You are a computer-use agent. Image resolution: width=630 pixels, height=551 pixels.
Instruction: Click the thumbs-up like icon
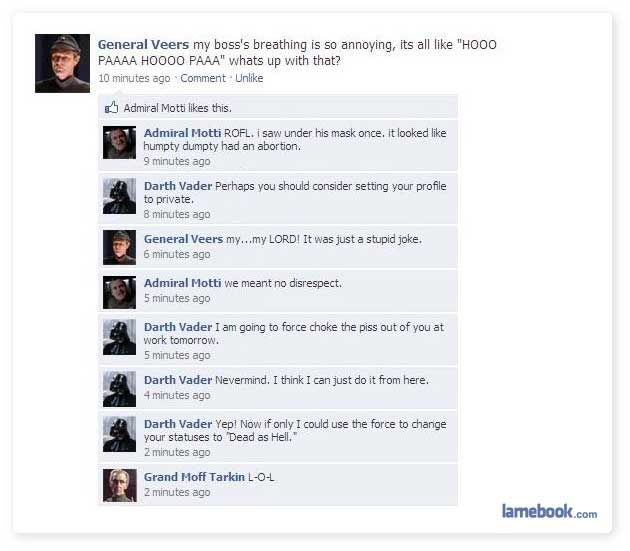coord(111,107)
